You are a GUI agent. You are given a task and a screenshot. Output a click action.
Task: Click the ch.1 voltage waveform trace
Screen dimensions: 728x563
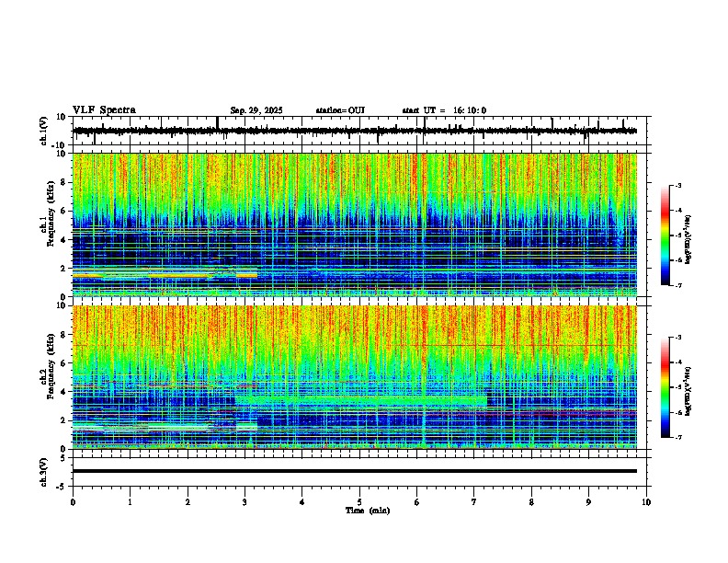pyautogui.click(x=355, y=131)
